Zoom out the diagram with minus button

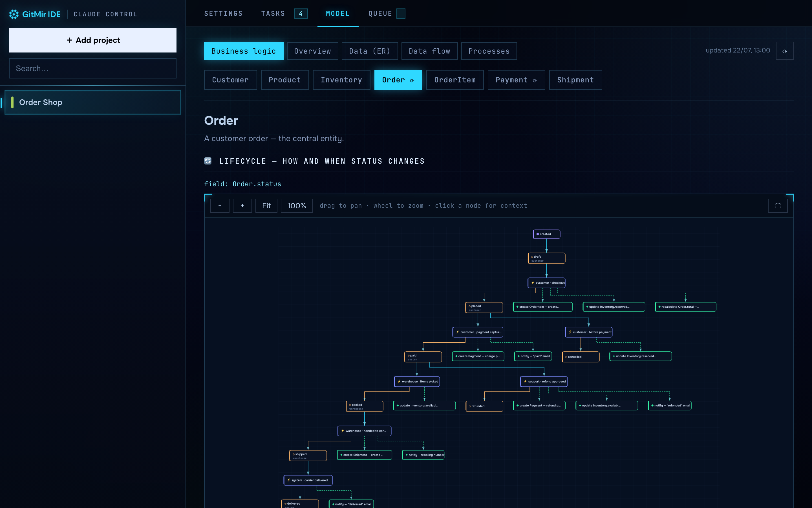220,206
